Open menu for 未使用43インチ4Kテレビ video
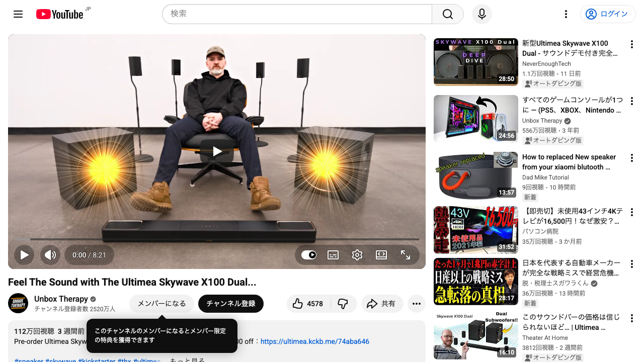 click(632, 213)
